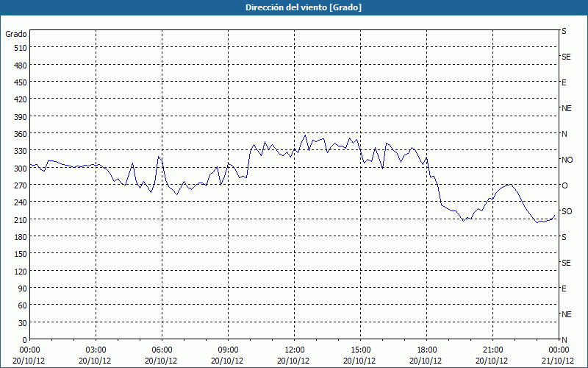Select the 'SO' compass direction label
588x368 pixels.
coord(567,211)
